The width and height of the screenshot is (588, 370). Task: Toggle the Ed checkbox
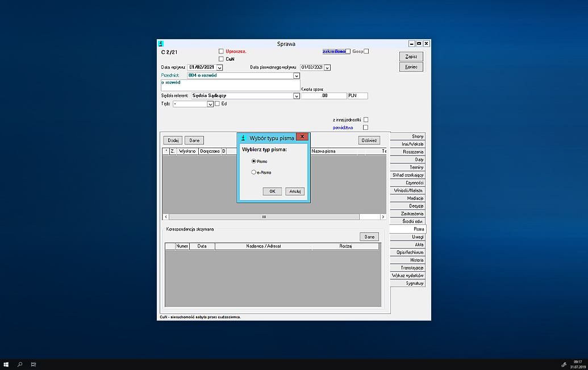[217, 104]
